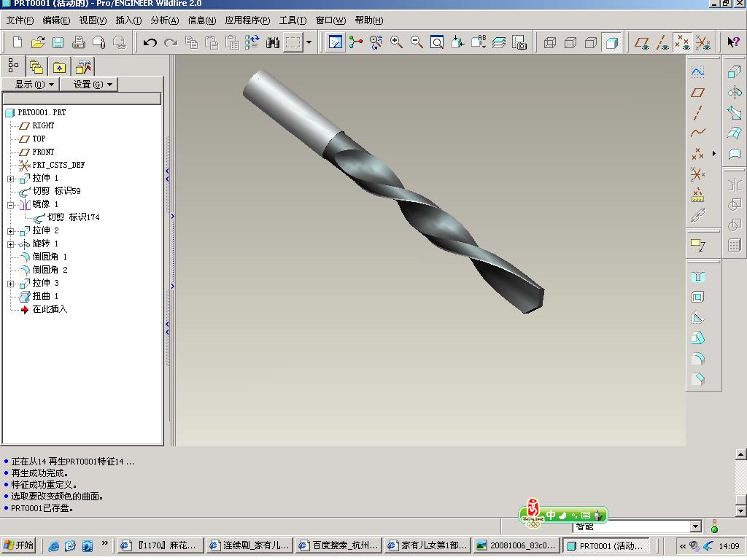This screenshot has height=560, width=747.
Task: Select the Chamfer tool
Action: [697, 379]
